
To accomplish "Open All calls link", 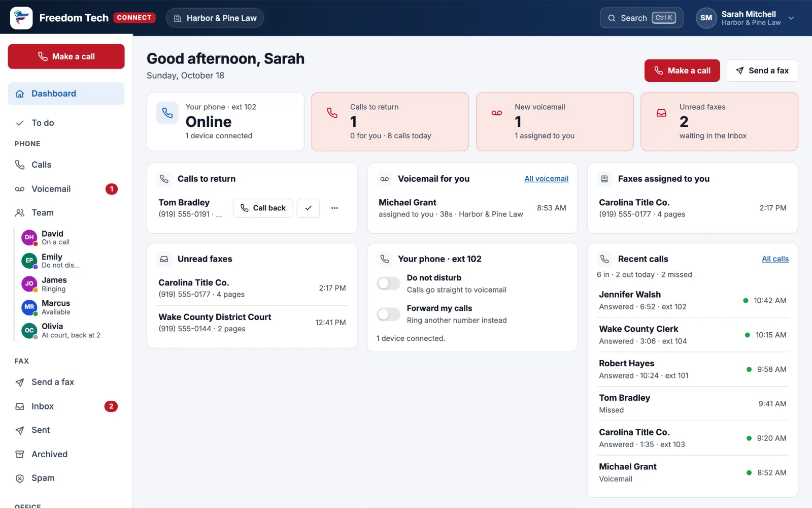I will 775,259.
